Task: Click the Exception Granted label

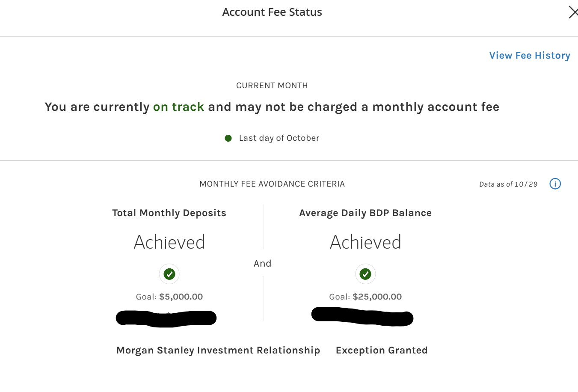Action: pos(382,350)
